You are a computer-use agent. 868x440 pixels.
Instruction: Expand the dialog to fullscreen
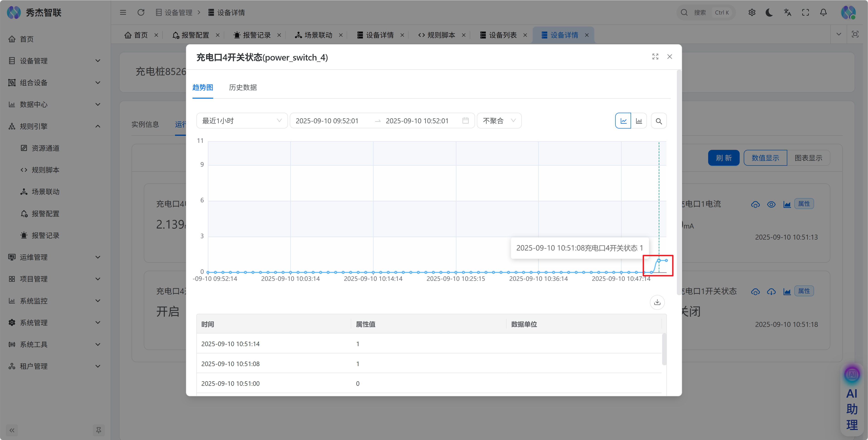[655, 57]
